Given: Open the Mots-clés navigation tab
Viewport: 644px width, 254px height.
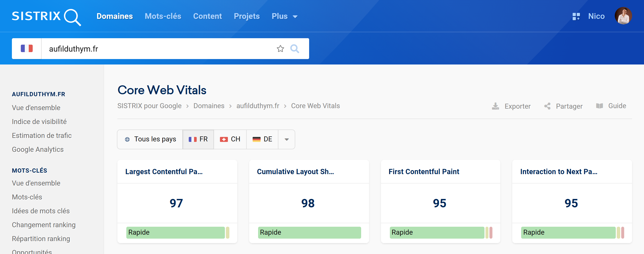Looking at the screenshot, I should (x=163, y=16).
